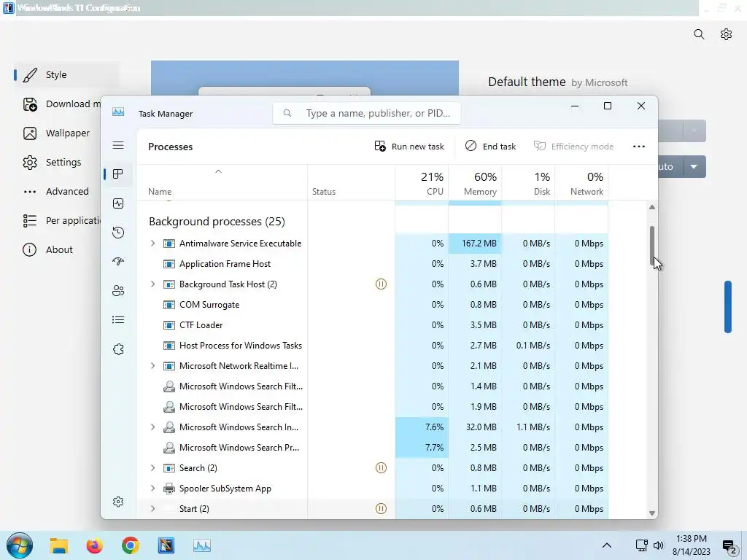Open volume control in system tray

[659, 545]
